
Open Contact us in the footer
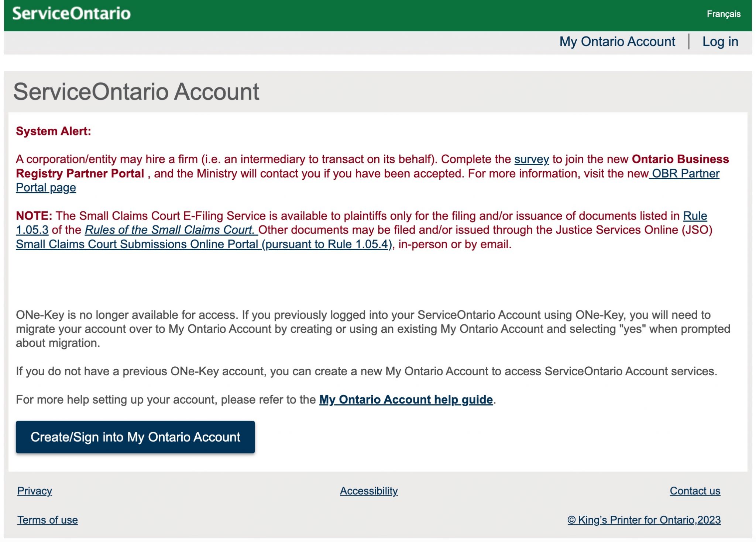pyautogui.click(x=695, y=491)
